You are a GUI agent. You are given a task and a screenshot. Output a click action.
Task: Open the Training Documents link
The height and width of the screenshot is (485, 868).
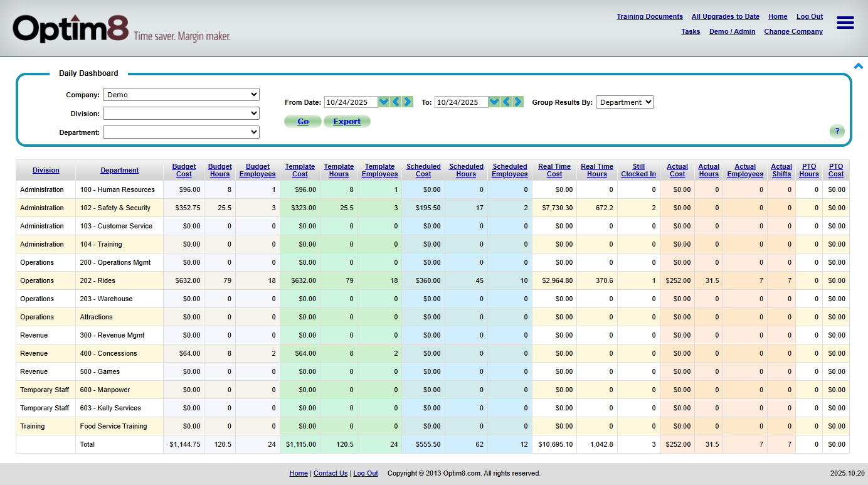(650, 16)
